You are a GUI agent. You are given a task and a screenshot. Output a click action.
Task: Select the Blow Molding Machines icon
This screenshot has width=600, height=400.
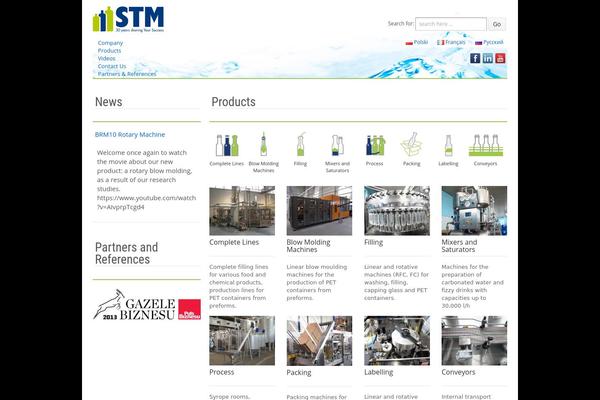264,144
